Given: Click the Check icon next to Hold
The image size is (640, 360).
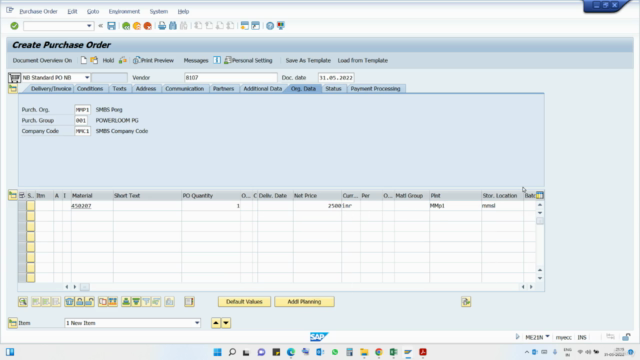Looking at the screenshot, I should point(123,60).
